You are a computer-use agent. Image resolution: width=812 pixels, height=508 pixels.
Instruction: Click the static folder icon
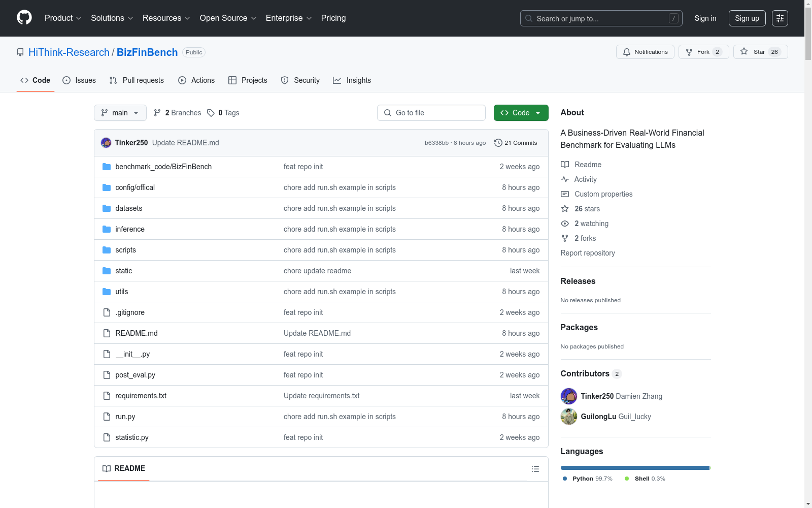coord(107,271)
